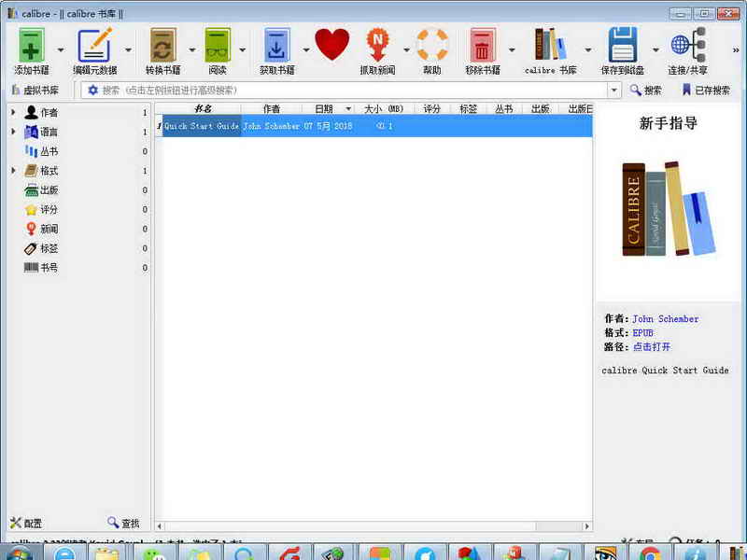Open dropdown arrow next to 保存到磁盘
747x560 pixels.
pyautogui.click(x=655, y=49)
